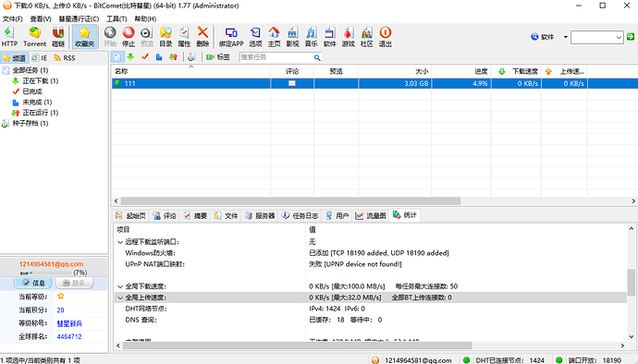Screen dimensions: 638x364
Task: Click the 服务 button in account panel
Action: pyautogui.click(x=74, y=283)
